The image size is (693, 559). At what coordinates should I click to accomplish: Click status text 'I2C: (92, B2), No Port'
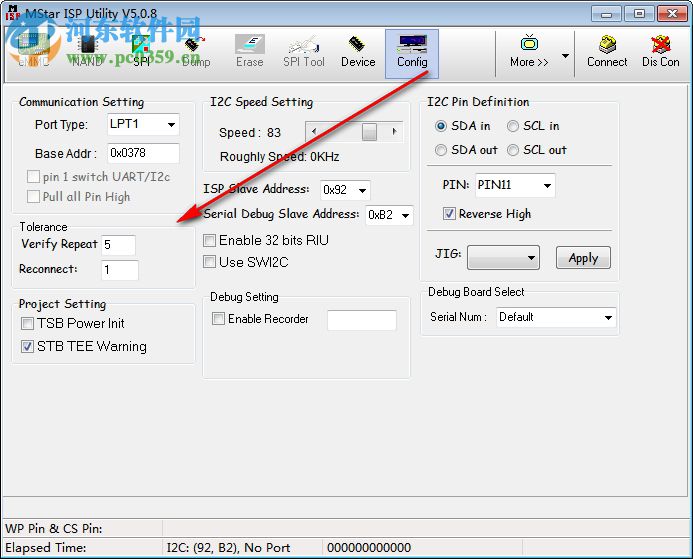[x=228, y=548]
